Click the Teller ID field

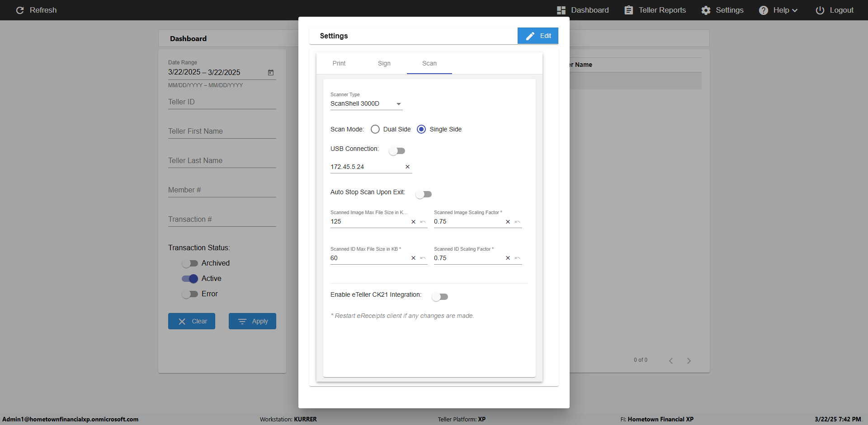(x=222, y=102)
